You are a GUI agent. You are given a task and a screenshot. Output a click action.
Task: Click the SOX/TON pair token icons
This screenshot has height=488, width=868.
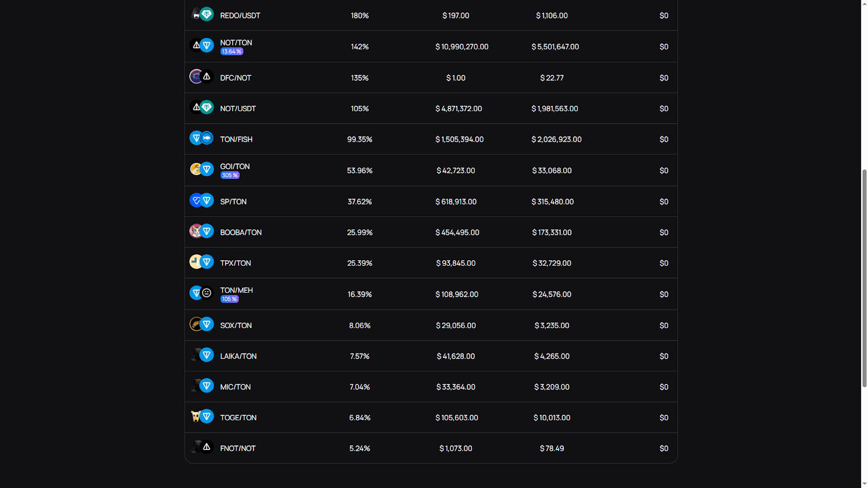(201, 324)
